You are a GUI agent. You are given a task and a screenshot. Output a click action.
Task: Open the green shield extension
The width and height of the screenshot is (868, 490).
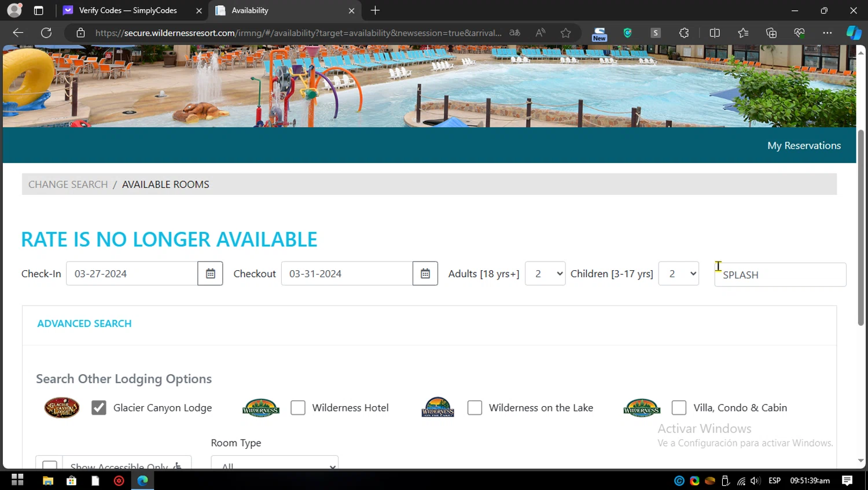pos(627,33)
